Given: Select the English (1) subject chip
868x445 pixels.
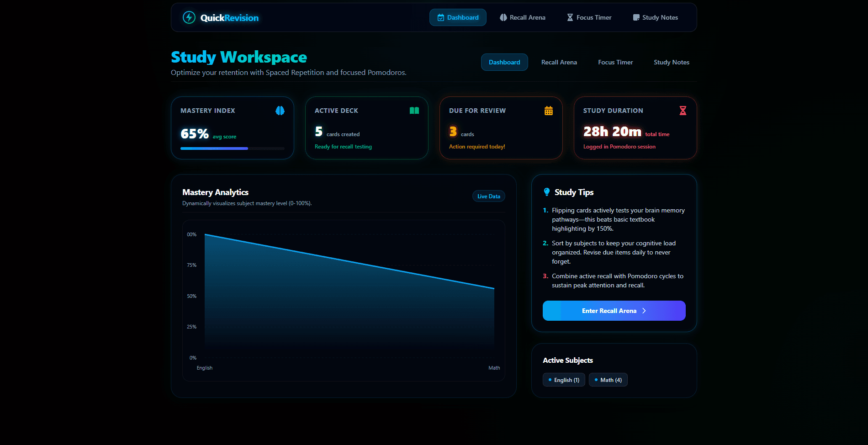Looking at the screenshot, I should coord(564,380).
